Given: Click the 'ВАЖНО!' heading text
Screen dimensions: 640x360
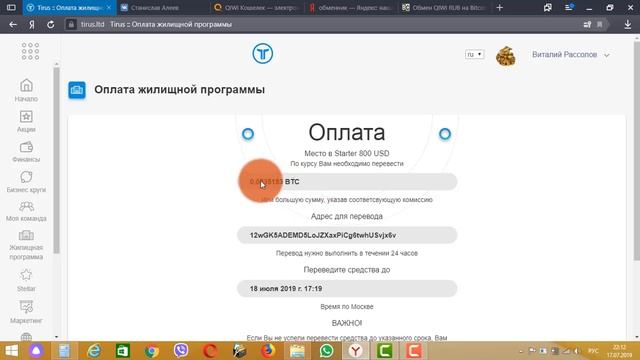Looking at the screenshot, I should point(347,323).
